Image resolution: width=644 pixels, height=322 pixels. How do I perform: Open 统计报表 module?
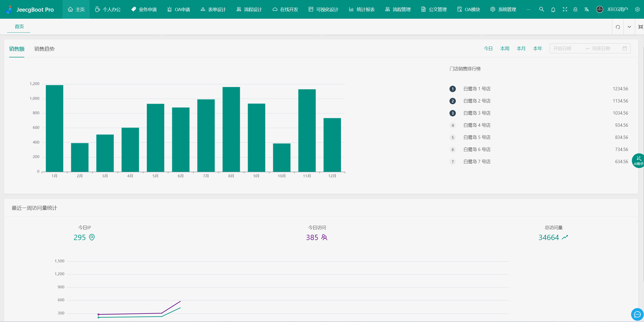(360, 9)
